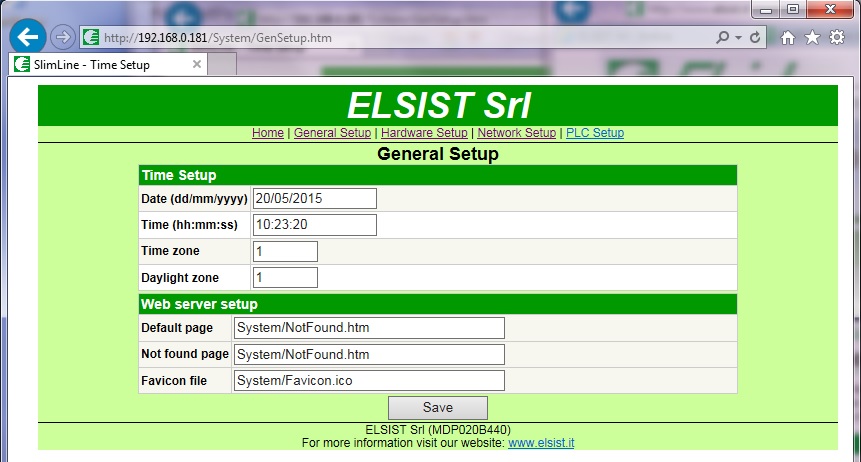Open the PLC Setup navigation link

[x=595, y=133]
